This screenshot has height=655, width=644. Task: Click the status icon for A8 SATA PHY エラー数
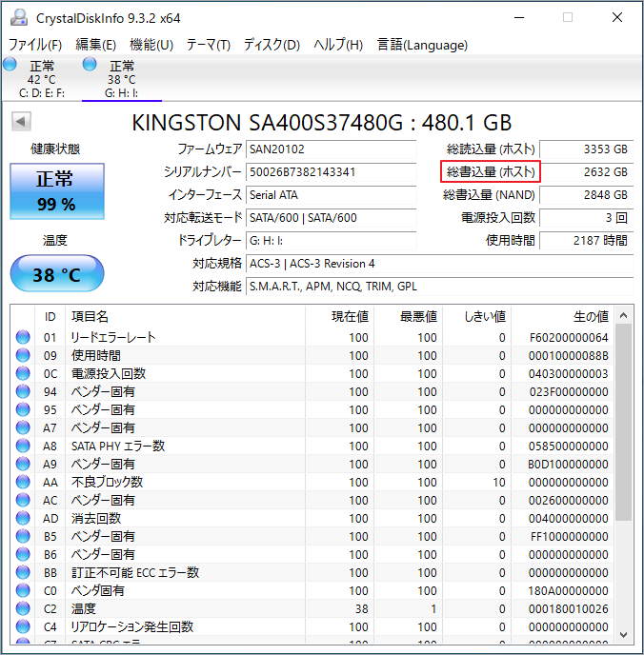pos(23,446)
